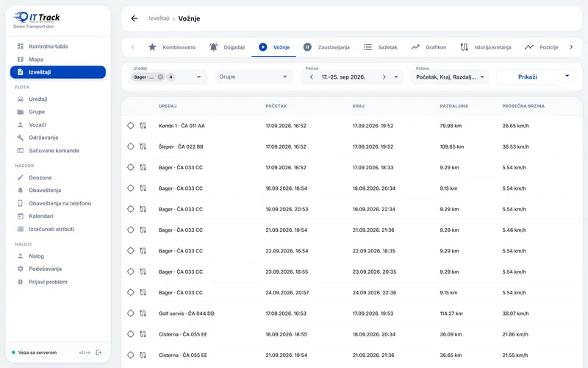Remove the Bager chip from Uređaji filter
This screenshot has width=588, height=368.
pyautogui.click(x=160, y=77)
